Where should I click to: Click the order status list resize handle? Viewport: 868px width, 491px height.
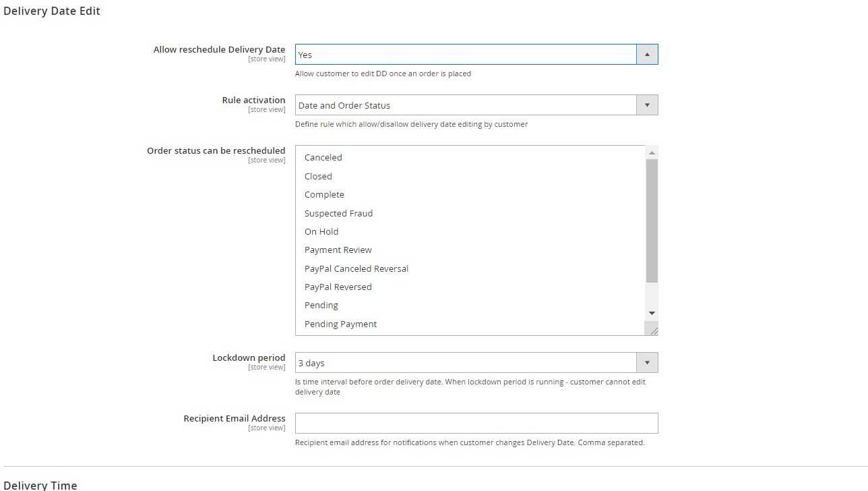(652, 330)
